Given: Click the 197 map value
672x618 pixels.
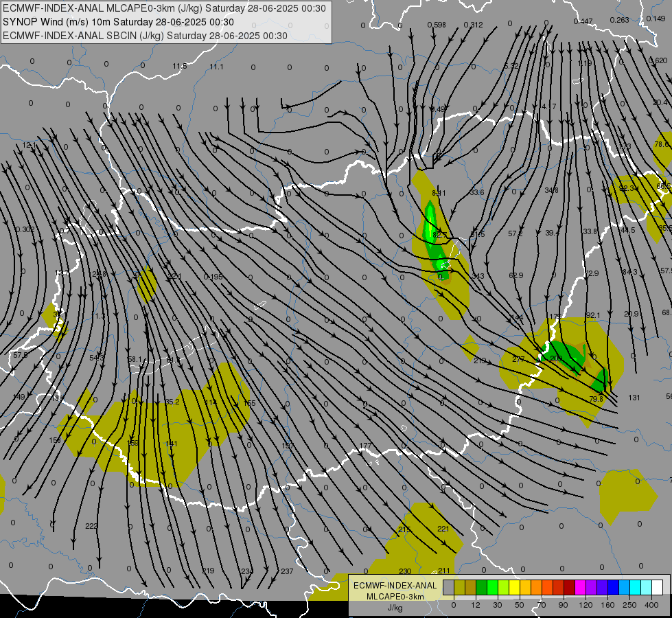Looking at the screenshot, I should click(288, 446).
